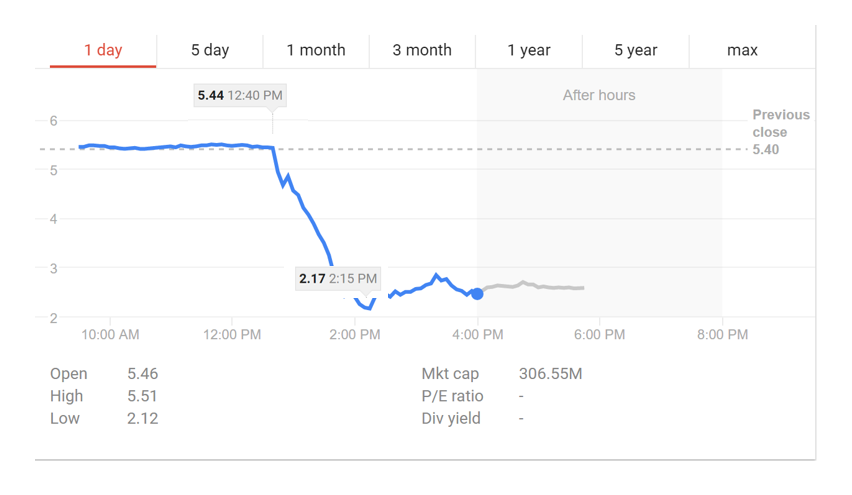Image resolution: width=852 pixels, height=495 pixels.
Task: View the 1 year tab
Action: pyautogui.click(x=529, y=51)
